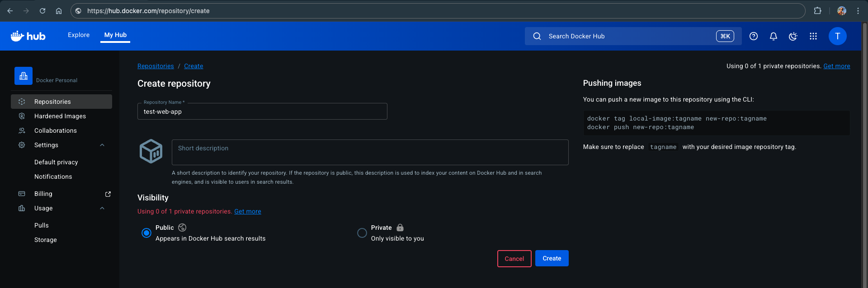Open the browser three-dot menu
The image size is (868, 288).
click(x=858, y=11)
